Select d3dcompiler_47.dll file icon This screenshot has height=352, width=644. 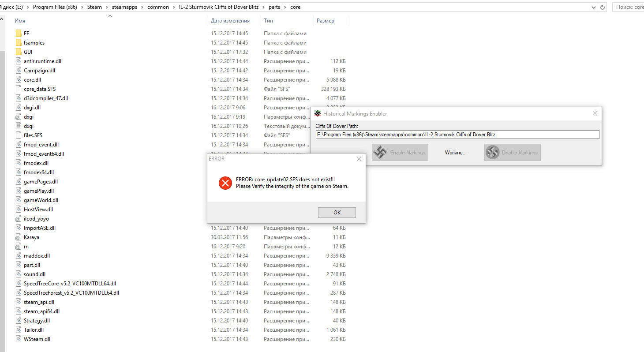18,98
